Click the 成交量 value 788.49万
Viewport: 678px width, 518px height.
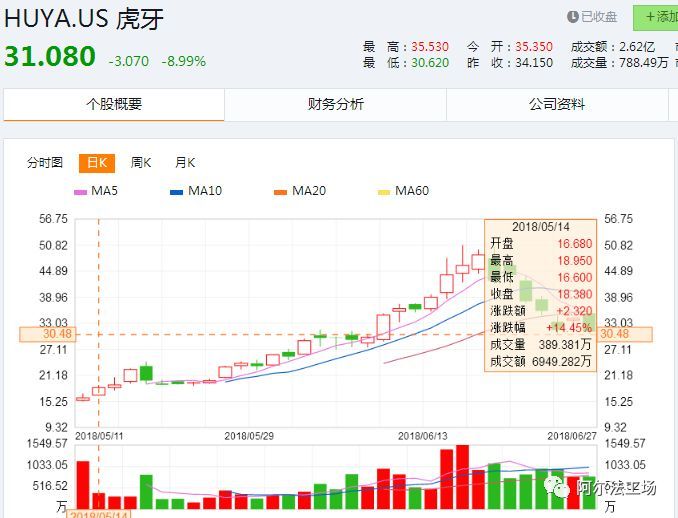(644, 63)
